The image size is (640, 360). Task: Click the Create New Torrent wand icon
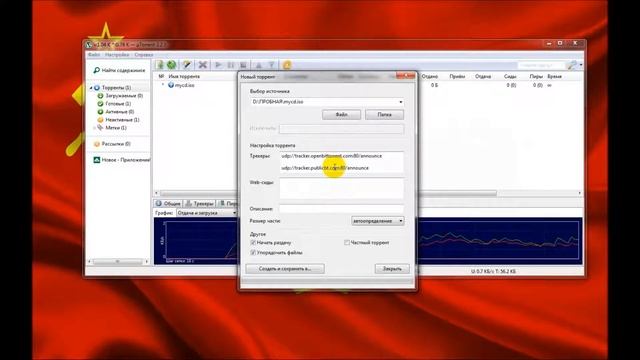click(x=187, y=65)
